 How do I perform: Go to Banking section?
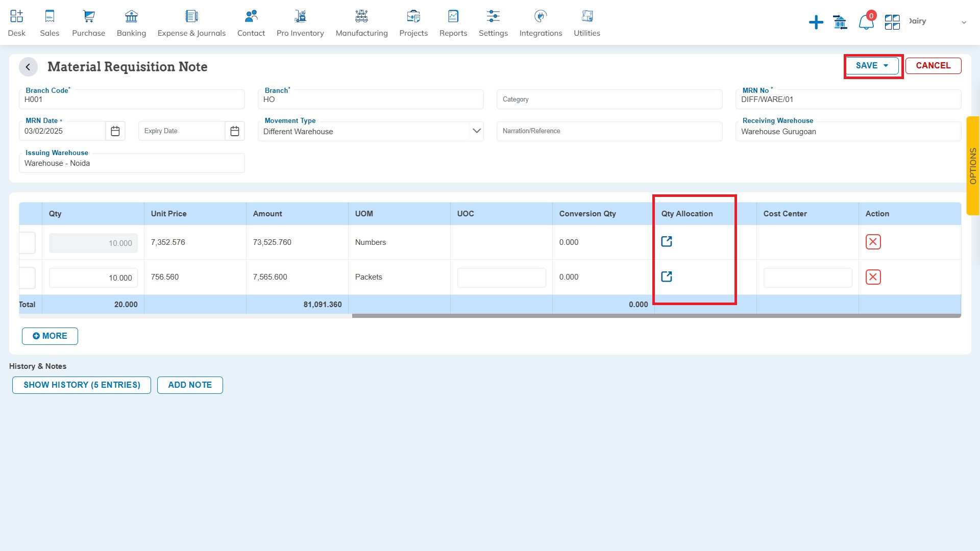(x=131, y=23)
